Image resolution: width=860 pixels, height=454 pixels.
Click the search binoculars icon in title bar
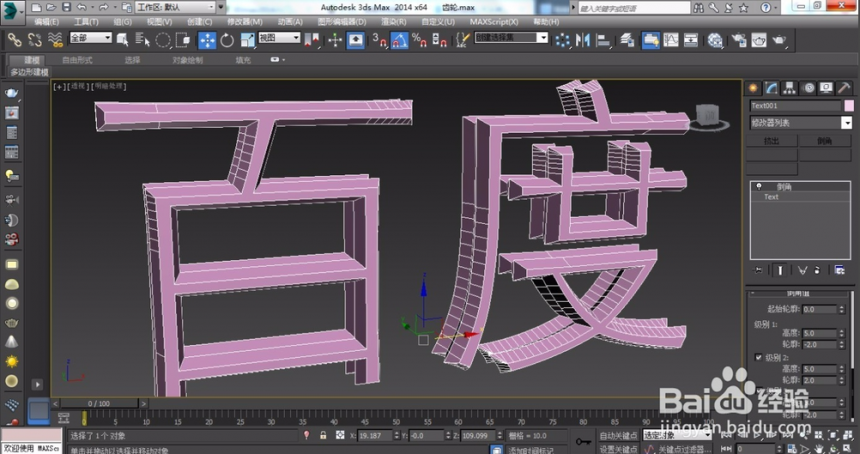click(x=698, y=8)
